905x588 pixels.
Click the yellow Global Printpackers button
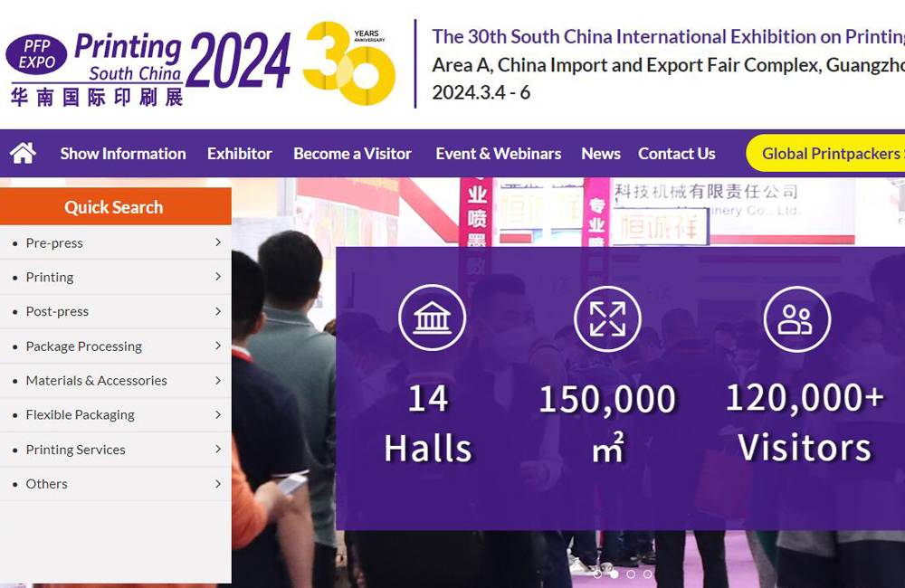[826, 154]
